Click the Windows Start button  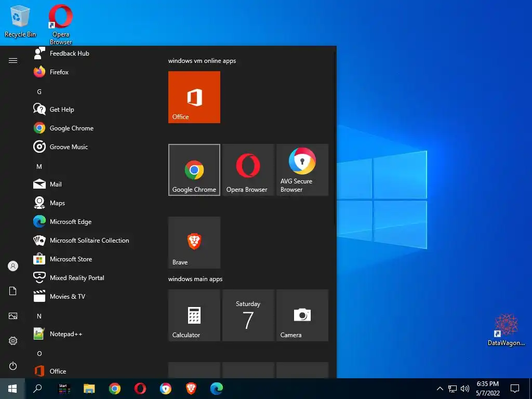pyautogui.click(x=12, y=389)
